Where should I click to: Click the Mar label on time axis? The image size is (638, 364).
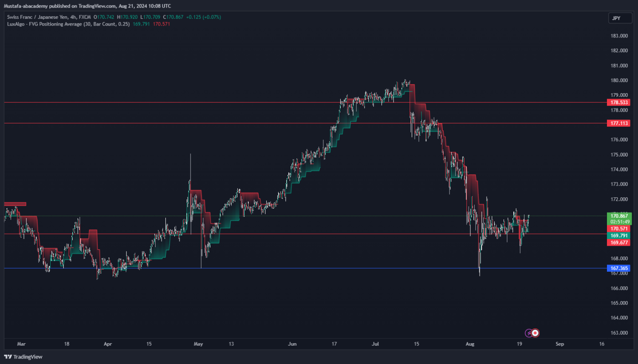[21, 344]
